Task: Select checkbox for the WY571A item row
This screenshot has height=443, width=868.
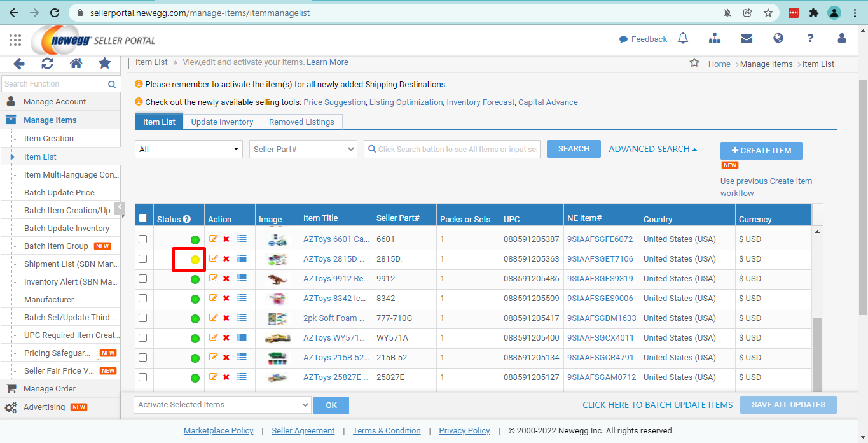Action: tap(143, 337)
